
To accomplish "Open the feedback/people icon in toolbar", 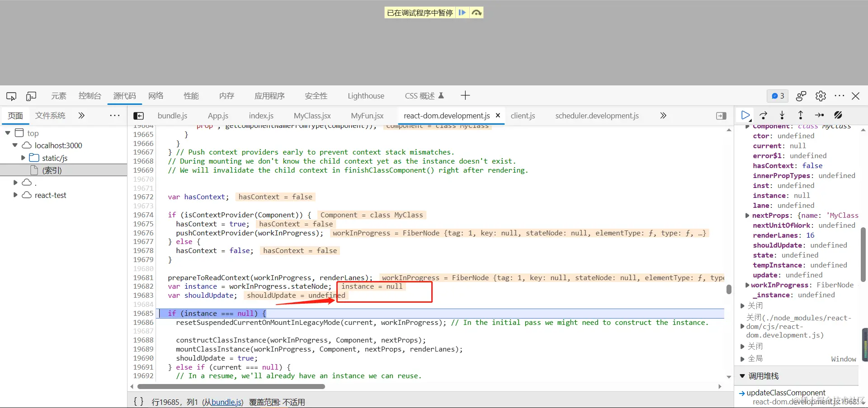I will [x=801, y=96].
